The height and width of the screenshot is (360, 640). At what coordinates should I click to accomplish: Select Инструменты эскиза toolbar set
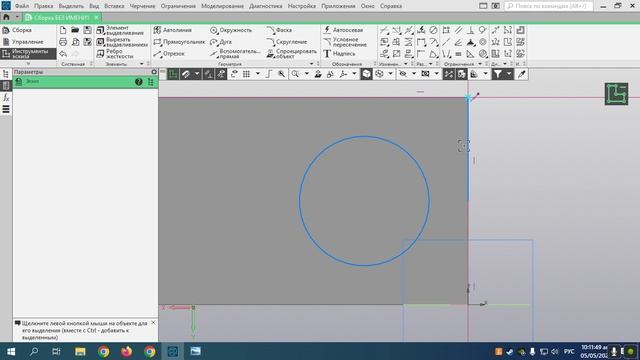tap(28, 53)
